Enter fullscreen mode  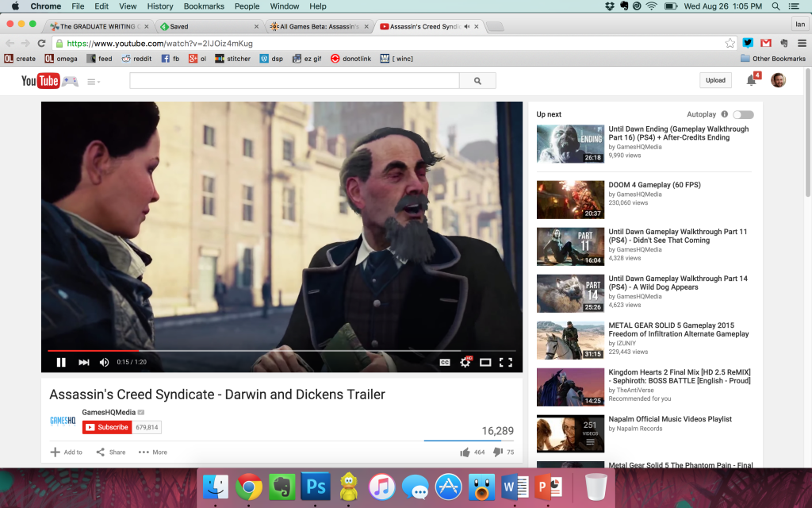click(506, 362)
